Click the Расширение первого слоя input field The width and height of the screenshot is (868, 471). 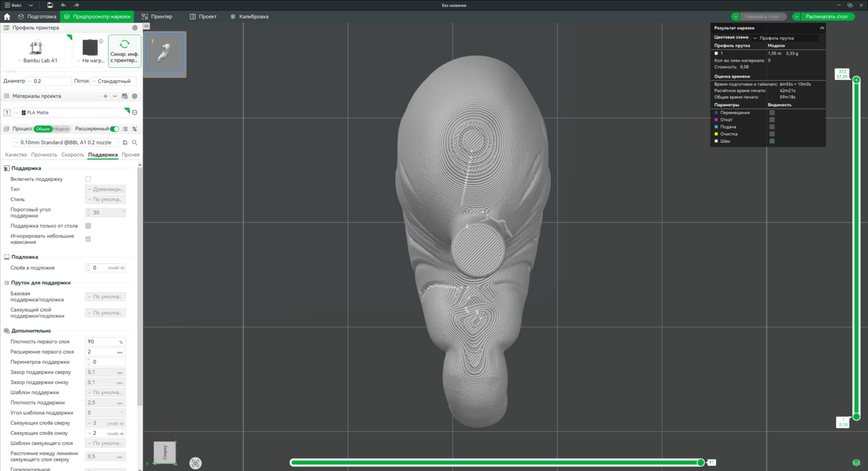[x=105, y=352]
